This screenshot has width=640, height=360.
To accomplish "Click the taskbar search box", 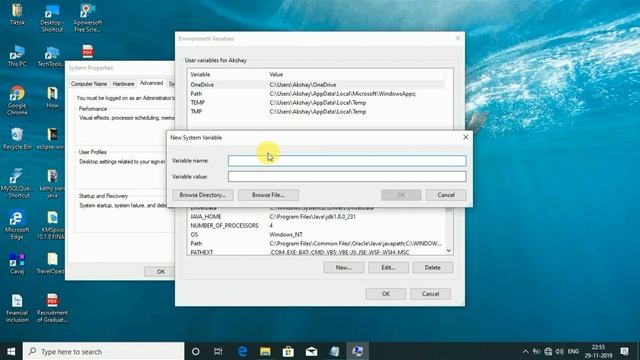I will (103, 351).
